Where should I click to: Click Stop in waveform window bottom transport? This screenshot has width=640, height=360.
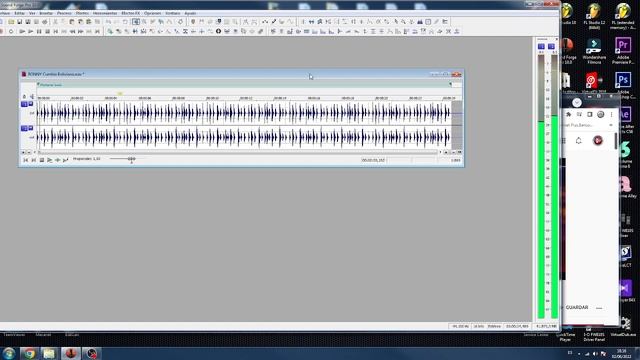(x=42, y=160)
